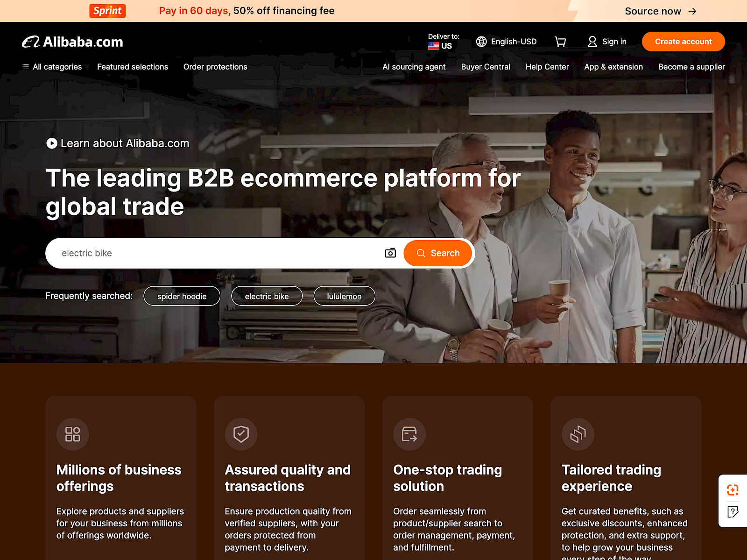This screenshot has height=560, width=747.
Task: Open the orange AI image search widget
Action: pyautogui.click(x=733, y=489)
